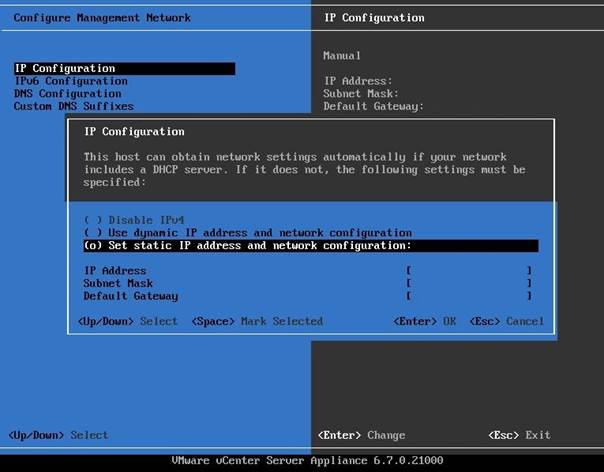Click the right panel Subnet Mask label
The height and width of the screenshot is (472, 604).
click(361, 94)
